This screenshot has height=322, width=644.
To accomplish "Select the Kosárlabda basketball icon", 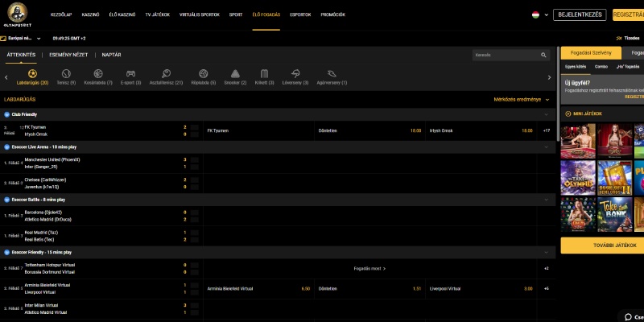I will coord(97,74).
